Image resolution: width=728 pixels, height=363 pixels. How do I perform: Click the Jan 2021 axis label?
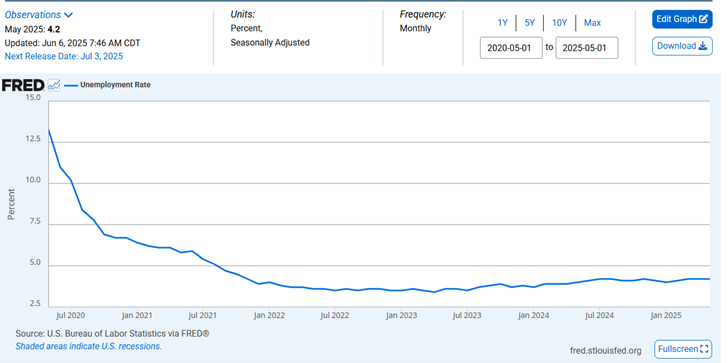coord(137,316)
